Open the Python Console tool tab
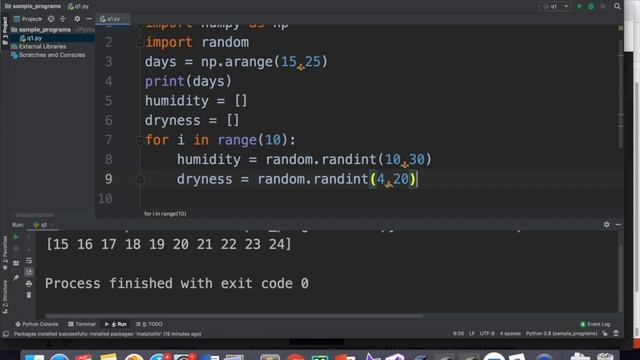640x360 pixels. click(x=37, y=324)
